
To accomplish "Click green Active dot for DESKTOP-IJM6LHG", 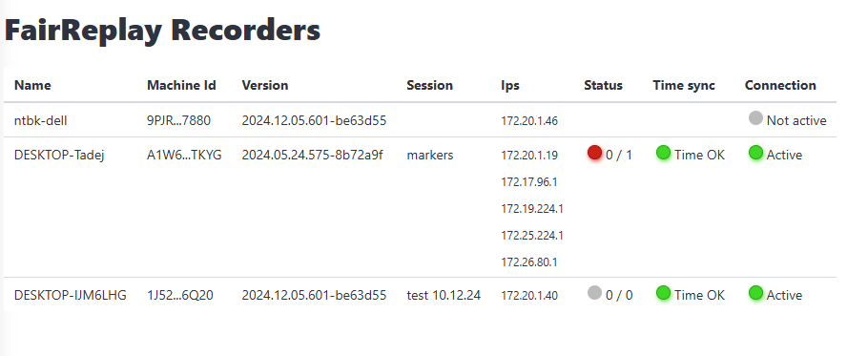I will [x=755, y=293].
